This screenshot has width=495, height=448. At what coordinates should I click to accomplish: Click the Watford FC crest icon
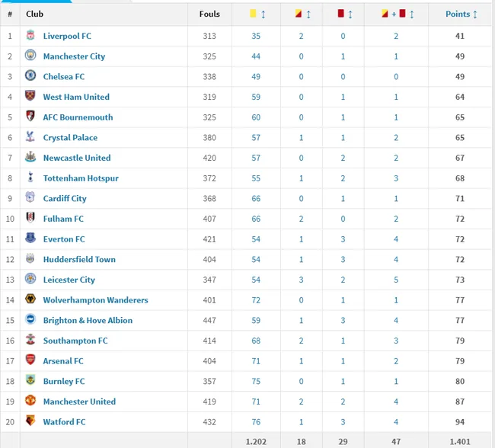click(30, 421)
